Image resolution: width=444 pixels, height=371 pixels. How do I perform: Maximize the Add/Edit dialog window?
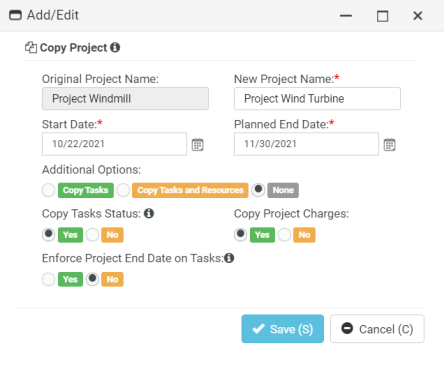(x=382, y=16)
